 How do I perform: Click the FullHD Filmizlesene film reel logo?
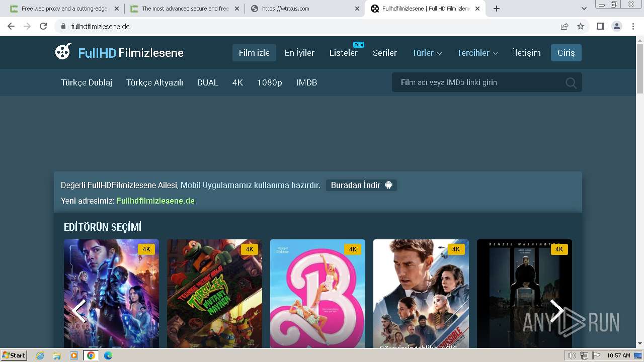(63, 52)
